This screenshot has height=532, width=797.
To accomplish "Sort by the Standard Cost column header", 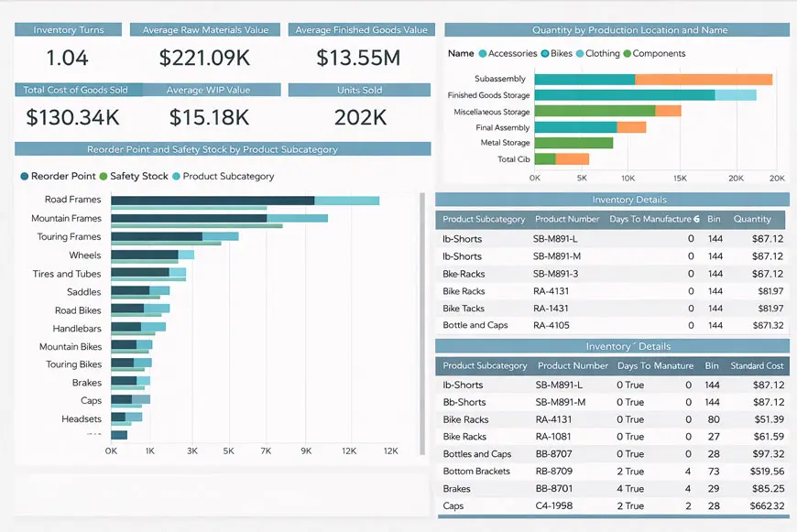I will (756, 365).
